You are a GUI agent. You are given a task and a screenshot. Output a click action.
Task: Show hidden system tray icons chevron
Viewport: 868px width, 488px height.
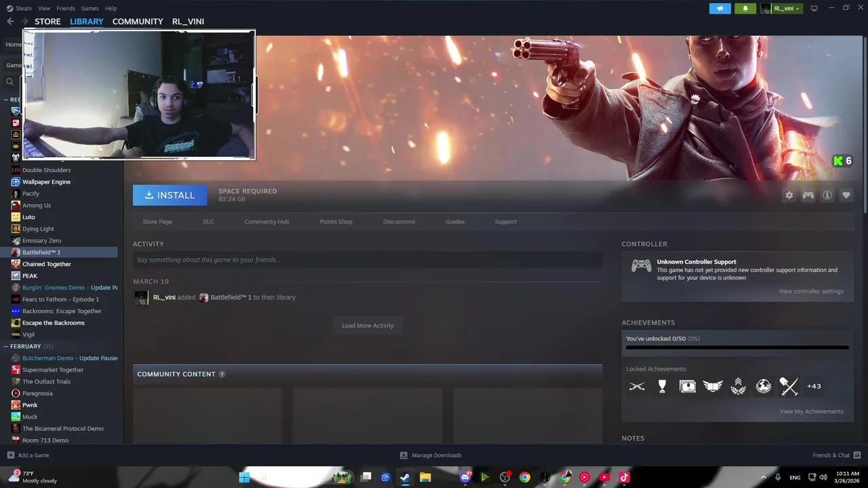[x=762, y=477]
